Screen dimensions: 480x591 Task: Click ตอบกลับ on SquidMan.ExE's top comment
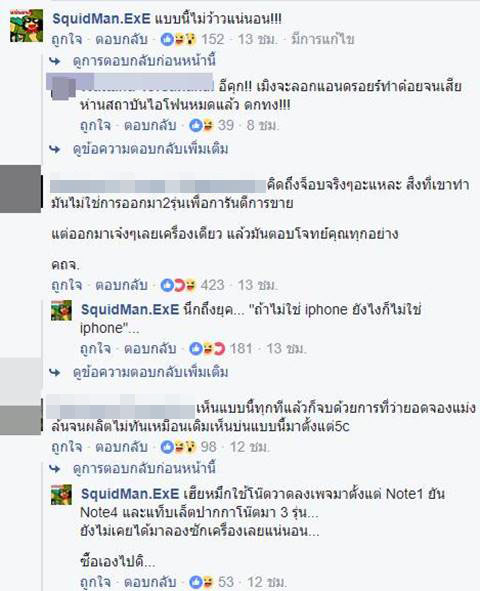click(121, 40)
